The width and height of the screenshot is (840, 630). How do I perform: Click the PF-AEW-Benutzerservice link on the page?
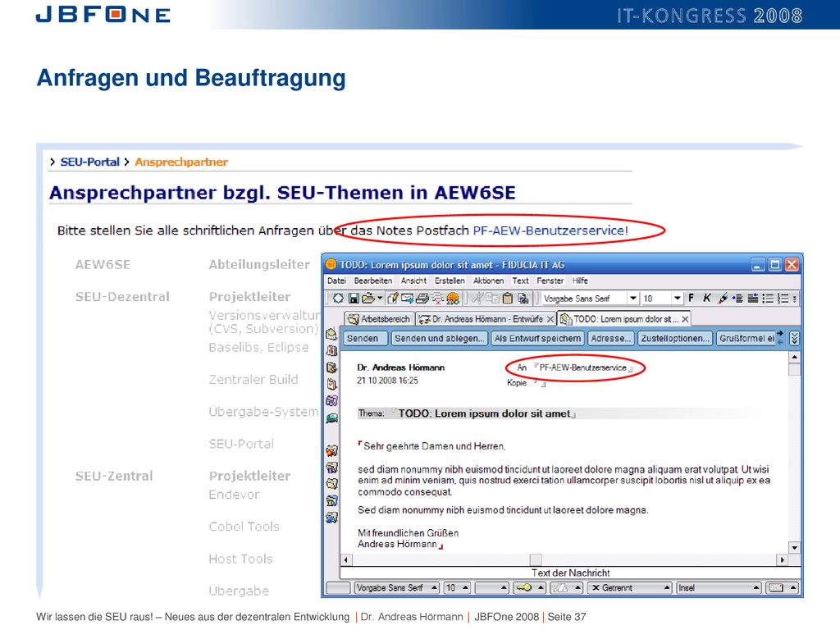coord(549,231)
